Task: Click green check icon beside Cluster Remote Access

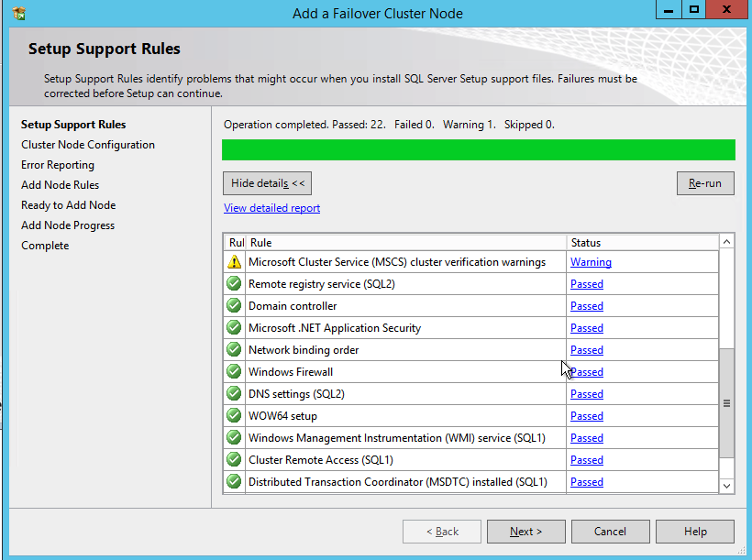Action: coord(235,460)
